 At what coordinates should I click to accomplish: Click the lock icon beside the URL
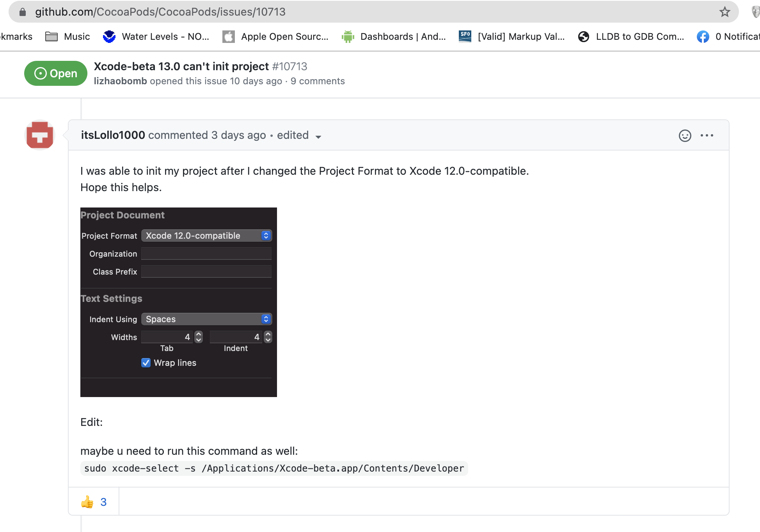tap(23, 12)
